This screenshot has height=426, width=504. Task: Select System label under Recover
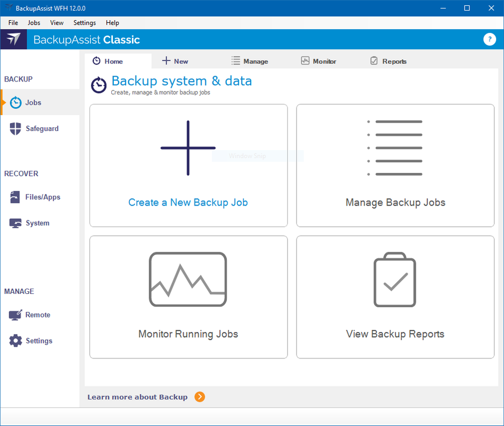pos(38,223)
